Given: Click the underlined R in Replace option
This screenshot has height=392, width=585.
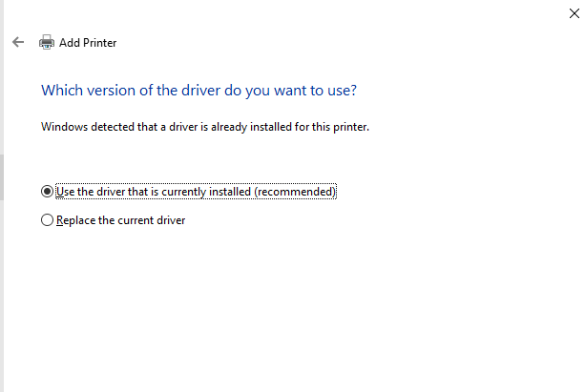Looking at the screenshot, I should [60, 220].
